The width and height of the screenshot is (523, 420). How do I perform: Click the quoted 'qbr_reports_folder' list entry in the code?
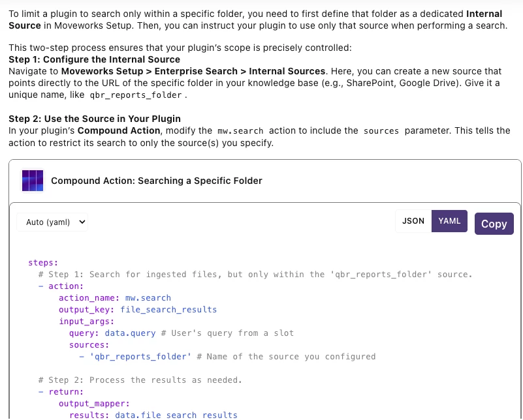[x=140, y=356]
